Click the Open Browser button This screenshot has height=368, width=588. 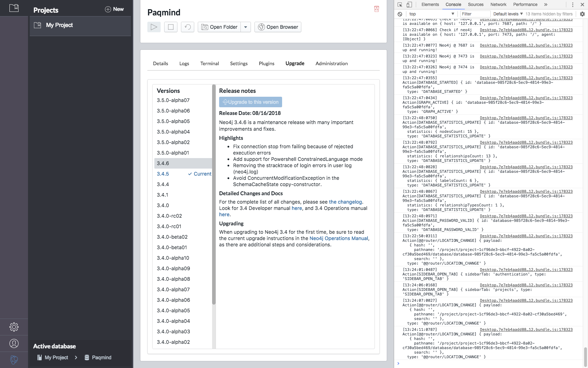pos(278,27)
